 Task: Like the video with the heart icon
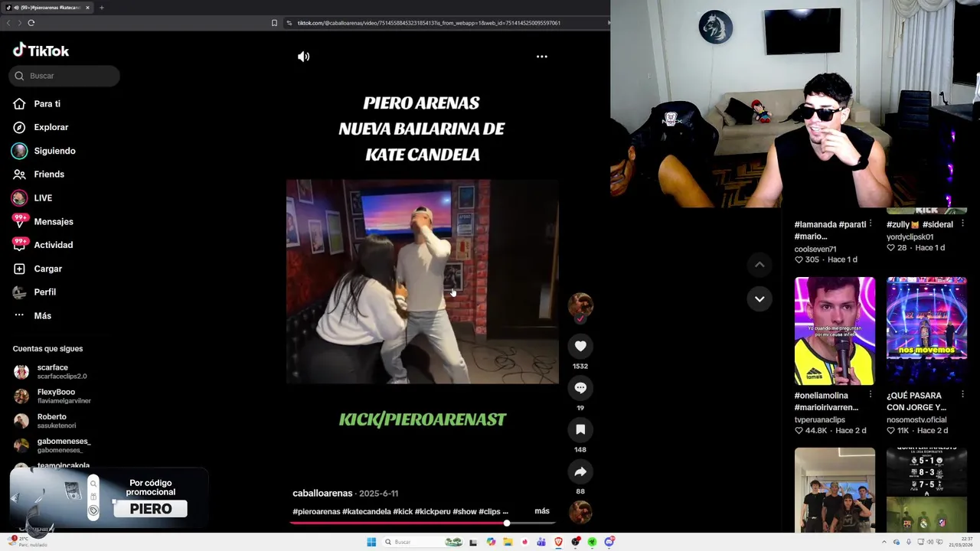(580, 347)
